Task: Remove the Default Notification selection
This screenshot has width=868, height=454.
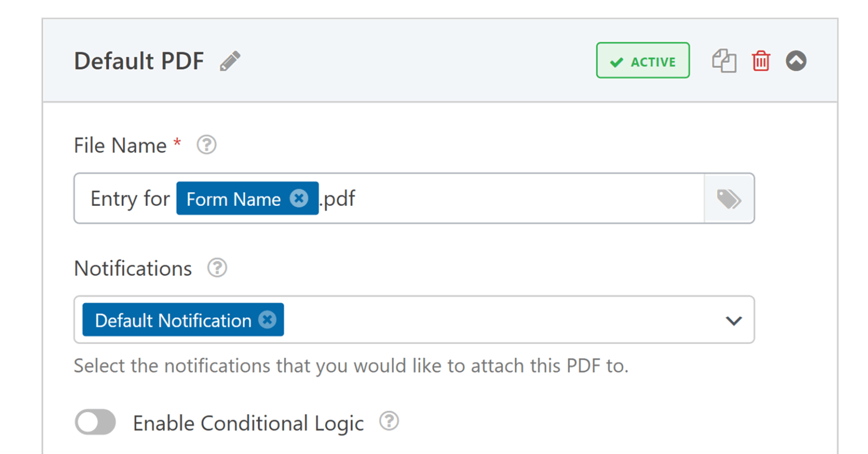Action: pyautogui.click(x=267, y=320)
